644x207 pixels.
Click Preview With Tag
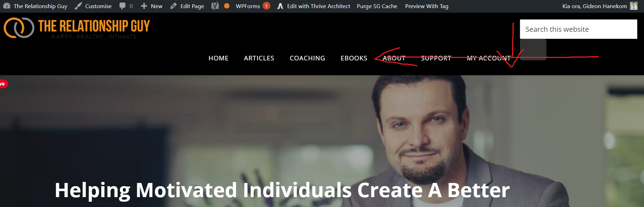(x=427, y=6)
